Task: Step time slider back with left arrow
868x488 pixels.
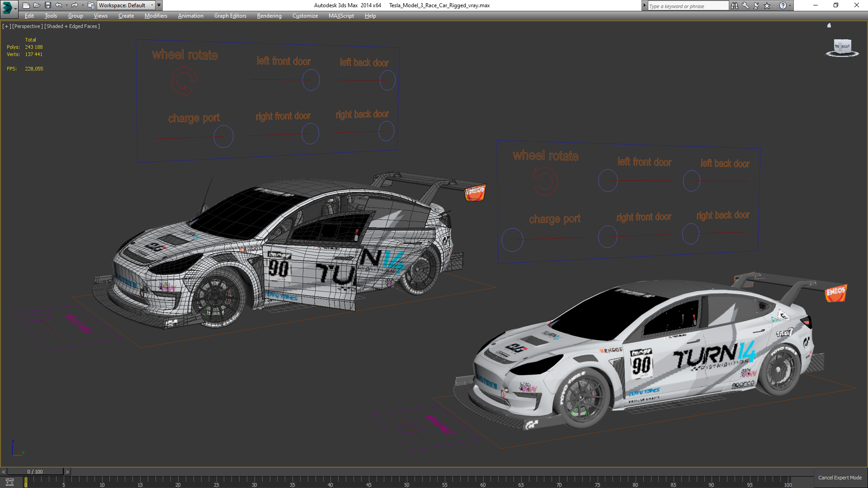Action: coord(4,472)
